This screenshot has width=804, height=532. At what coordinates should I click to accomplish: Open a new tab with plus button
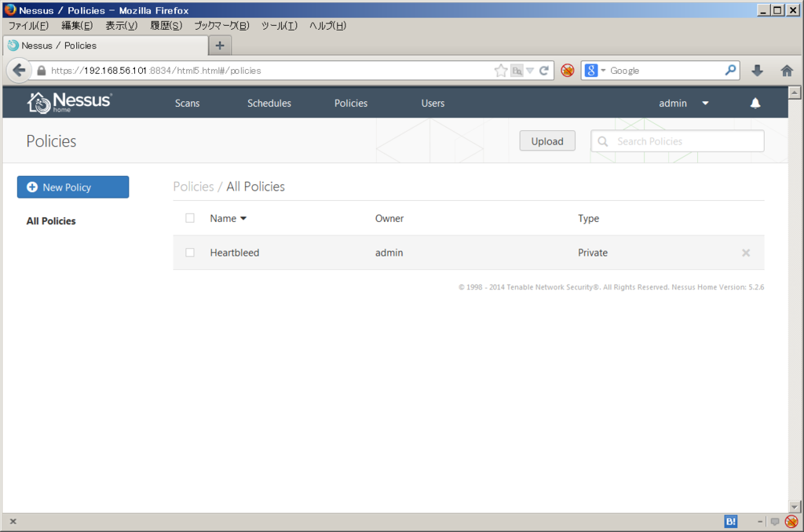pos(220,46)
